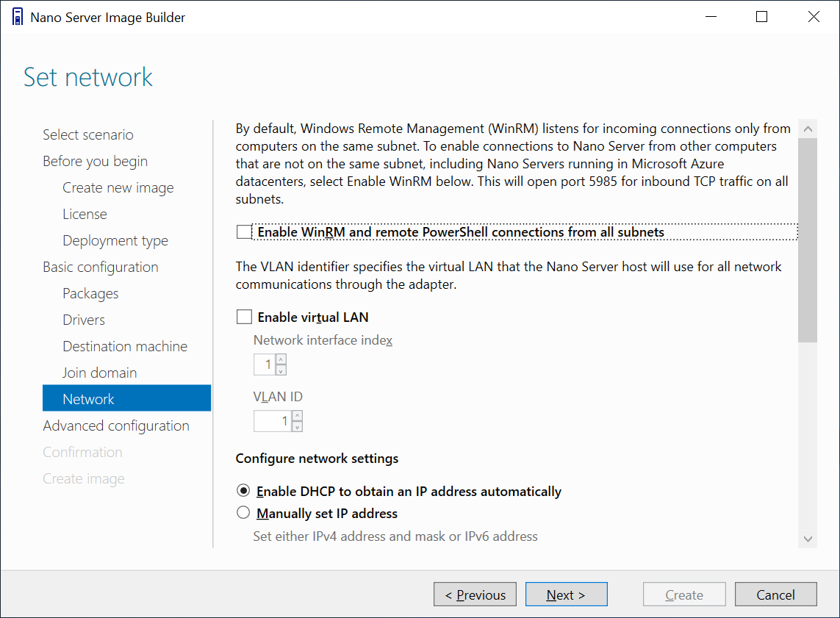Click the VLAN ID number field
Viewport: 840px width, 618px height.
(x=272, y=421)
